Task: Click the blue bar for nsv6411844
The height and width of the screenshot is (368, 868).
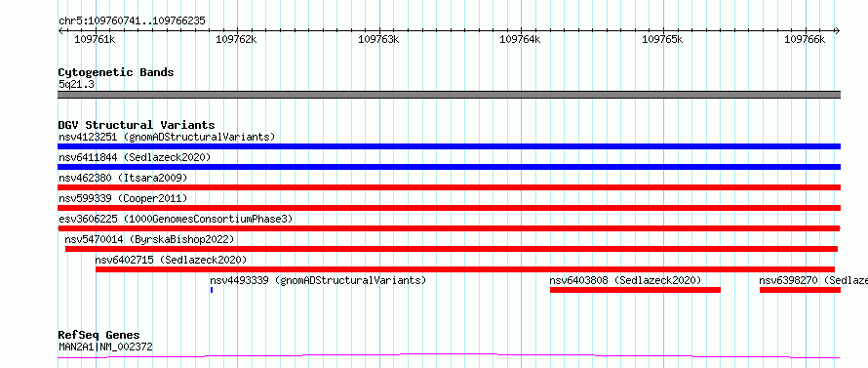Action: point(449,167)
